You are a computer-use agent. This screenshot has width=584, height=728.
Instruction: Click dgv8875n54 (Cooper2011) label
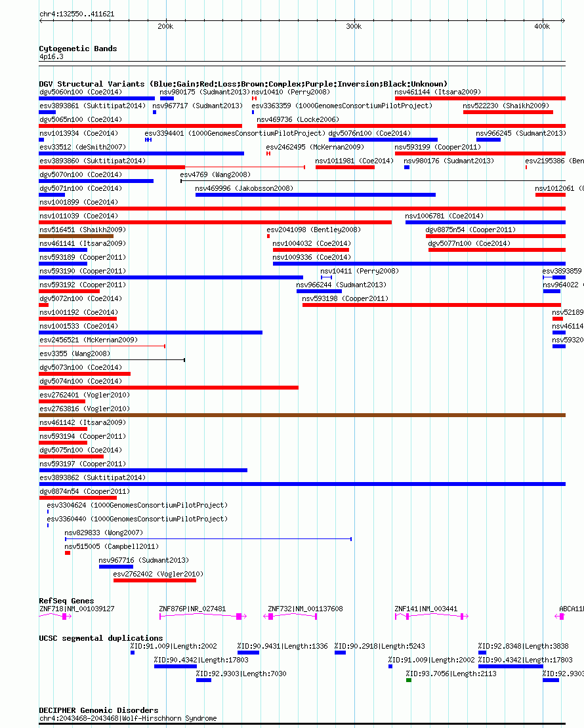(x=470, y=230)
